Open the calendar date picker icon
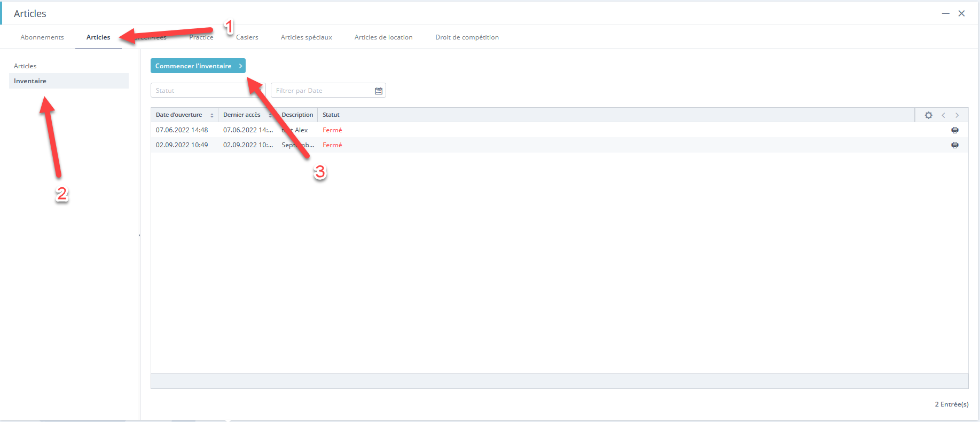The width and height of the screenshot is (980, 422). (x=379, y=91)
